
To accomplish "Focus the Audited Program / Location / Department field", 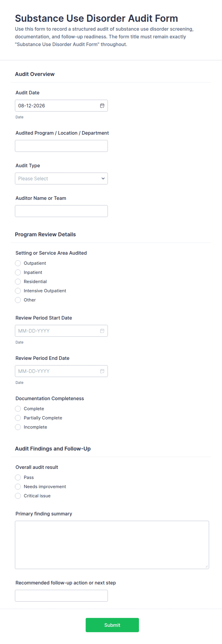I will 61,146.
